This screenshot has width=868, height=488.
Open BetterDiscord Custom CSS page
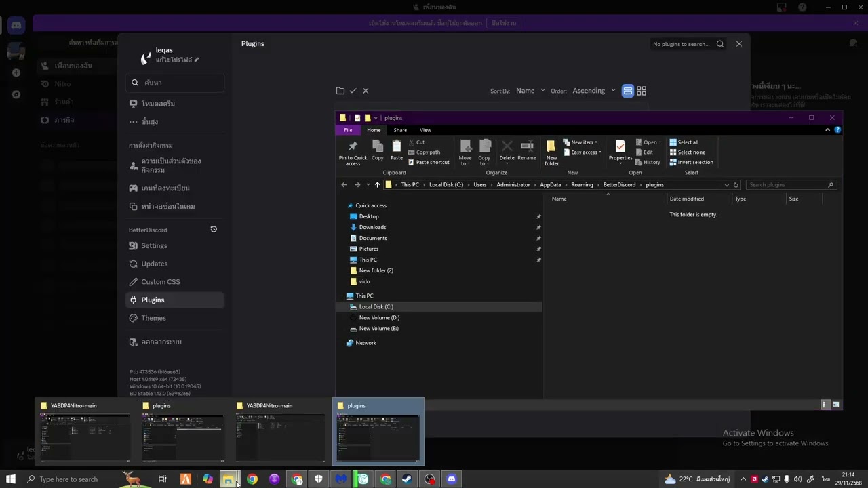(175, 282)
